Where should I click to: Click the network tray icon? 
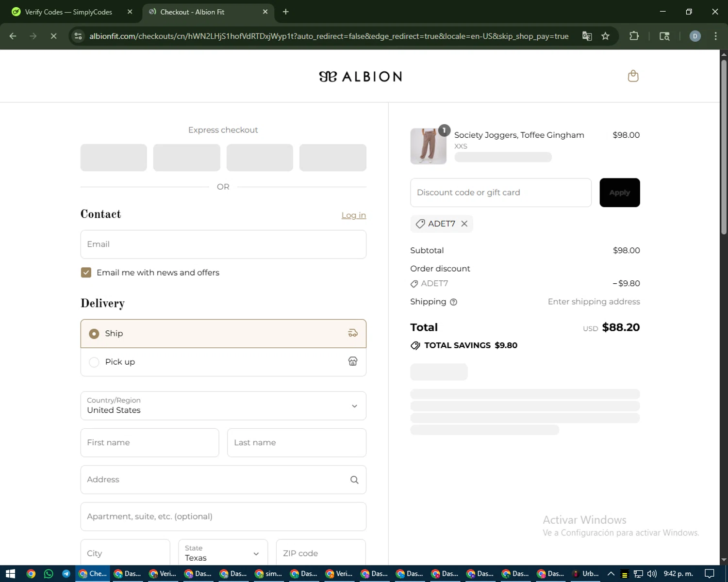[x=638, y=574]
